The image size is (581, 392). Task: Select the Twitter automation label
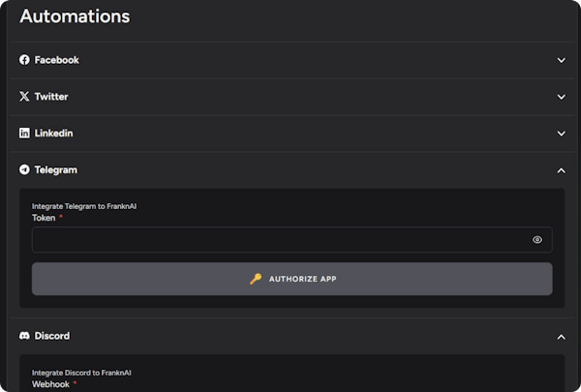(x=51, y=97)
